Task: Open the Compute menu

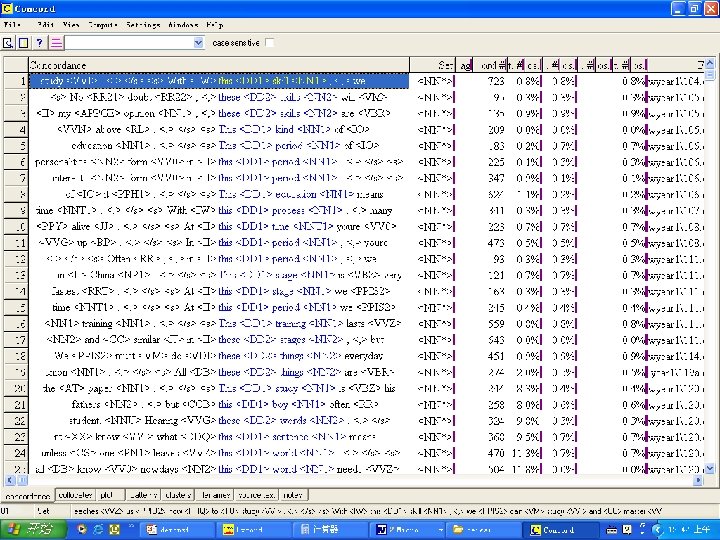Action: coord(103,25)
